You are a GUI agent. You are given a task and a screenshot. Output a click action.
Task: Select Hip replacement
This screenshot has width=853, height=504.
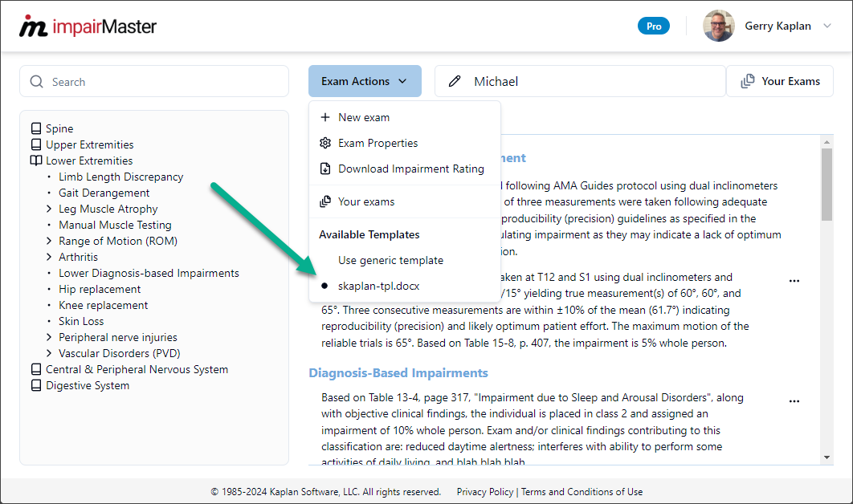point(100,289)
